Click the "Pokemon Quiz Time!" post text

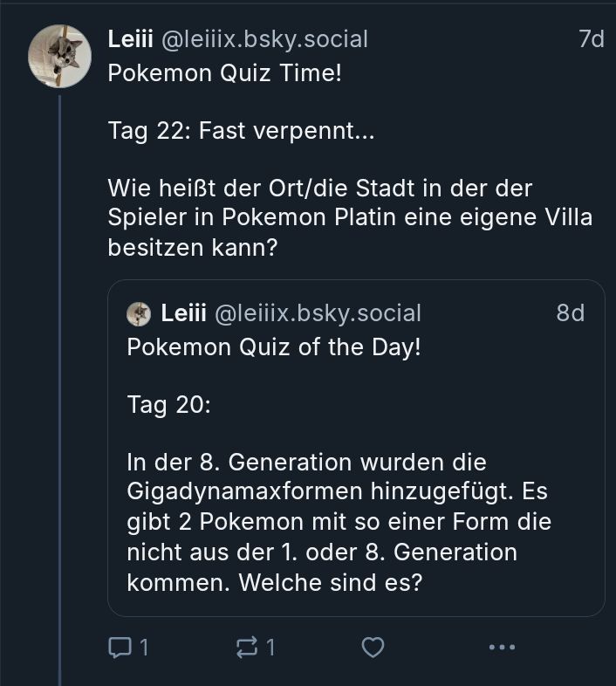pos(224,73)
